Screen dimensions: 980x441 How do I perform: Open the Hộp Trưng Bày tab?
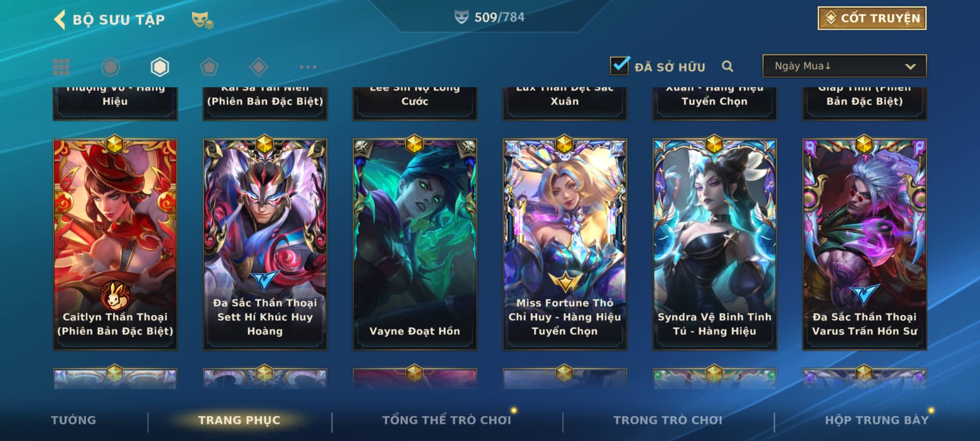click(x=877, y=420)
